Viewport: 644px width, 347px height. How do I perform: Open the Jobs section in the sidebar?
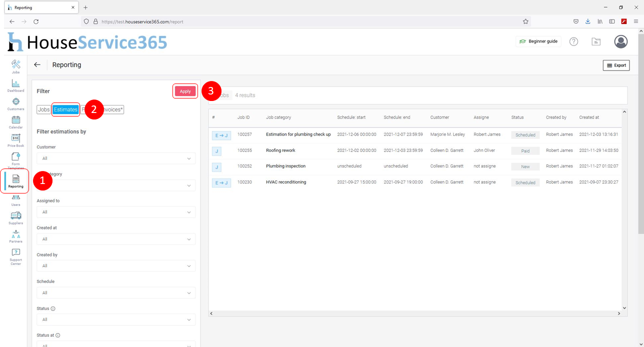pyautogui.click(x=15, y=66)
